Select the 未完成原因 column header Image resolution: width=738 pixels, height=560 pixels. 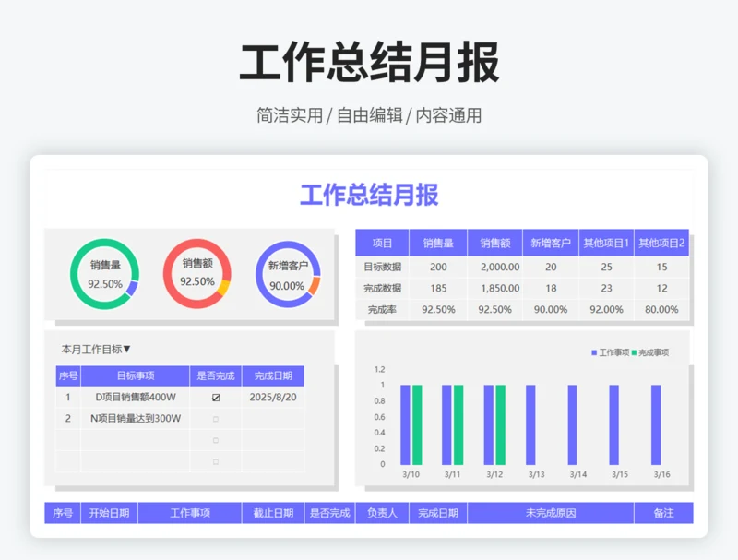550,513
